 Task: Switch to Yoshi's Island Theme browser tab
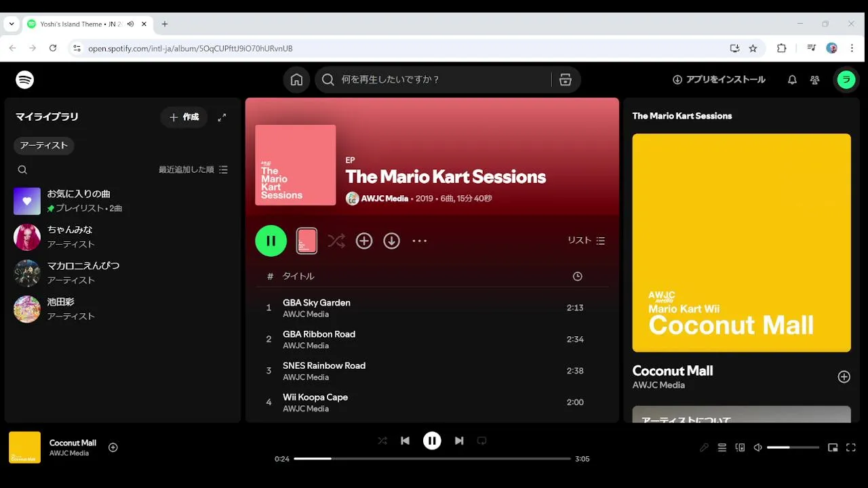pyautogui.click(x=87, y=24)
